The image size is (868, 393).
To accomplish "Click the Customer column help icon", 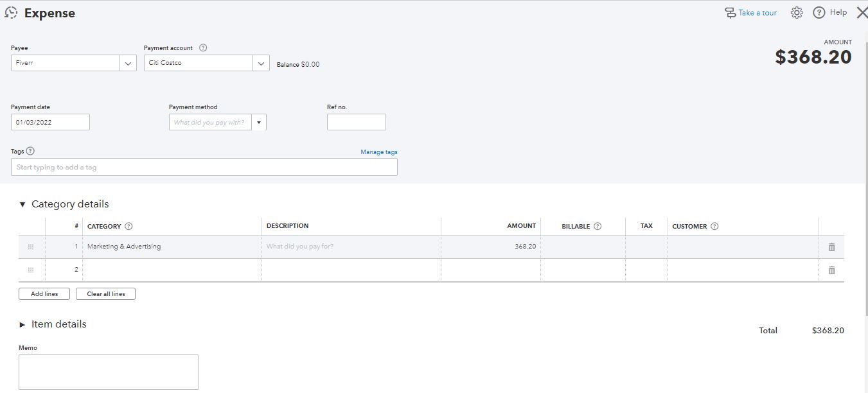I will 714,227.
